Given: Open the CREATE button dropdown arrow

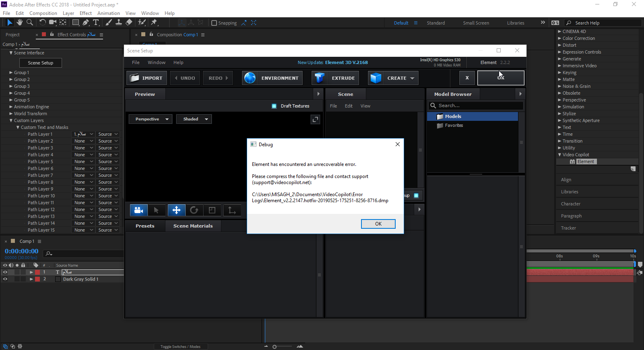Looking at the screenshot, I should [x=412, y=78].
